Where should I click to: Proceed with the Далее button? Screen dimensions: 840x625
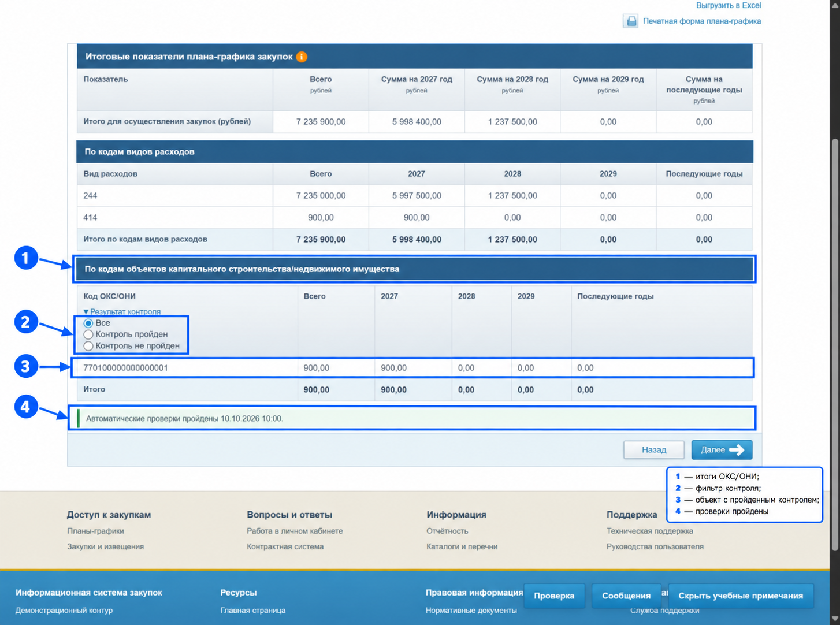click(x=722, y=449)
